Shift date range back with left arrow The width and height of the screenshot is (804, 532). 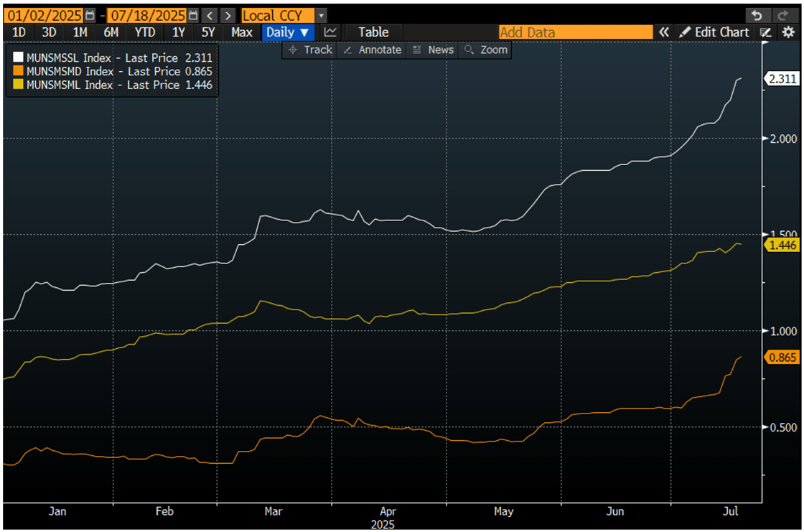tap(208, 15)
